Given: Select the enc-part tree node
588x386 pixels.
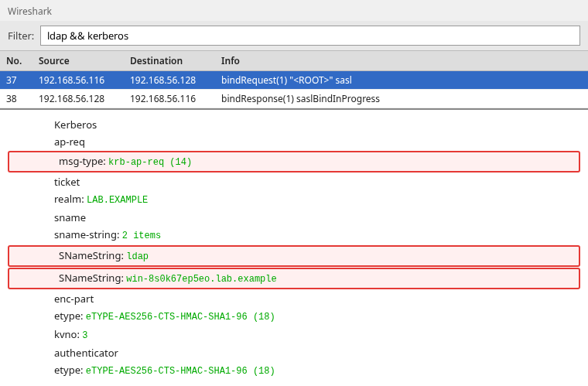Looking at the screenshot, I should coord(73,299).
